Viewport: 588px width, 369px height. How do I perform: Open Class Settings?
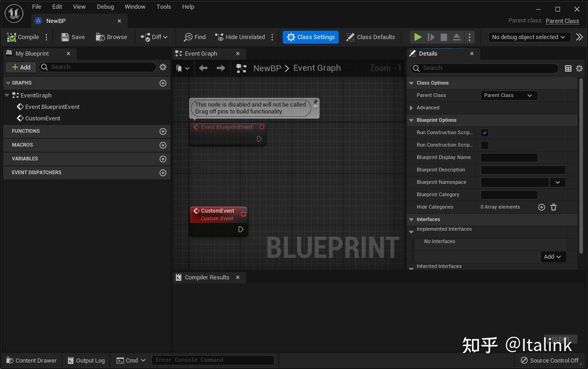pyautogui.click(x=310, y=37)
